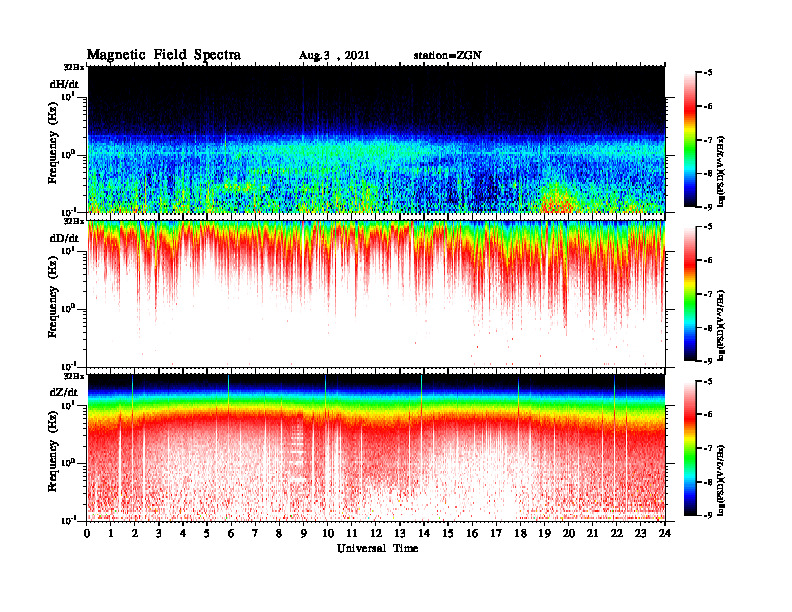Click the "6" hour tick label
The height and width of the screenshot is (612, 792).
(231, 533)
